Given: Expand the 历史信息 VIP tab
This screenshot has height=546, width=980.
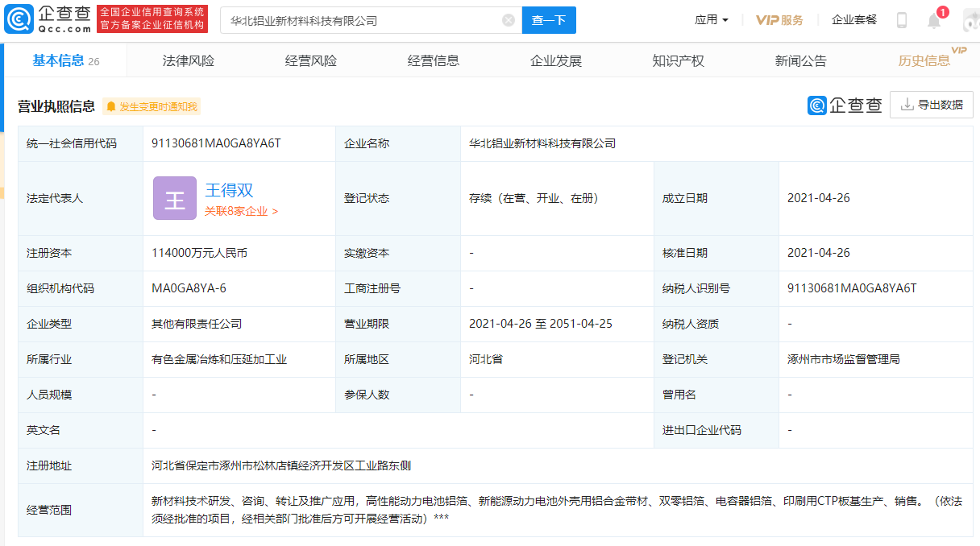Looking at the screenshot, I should [924, 60].
